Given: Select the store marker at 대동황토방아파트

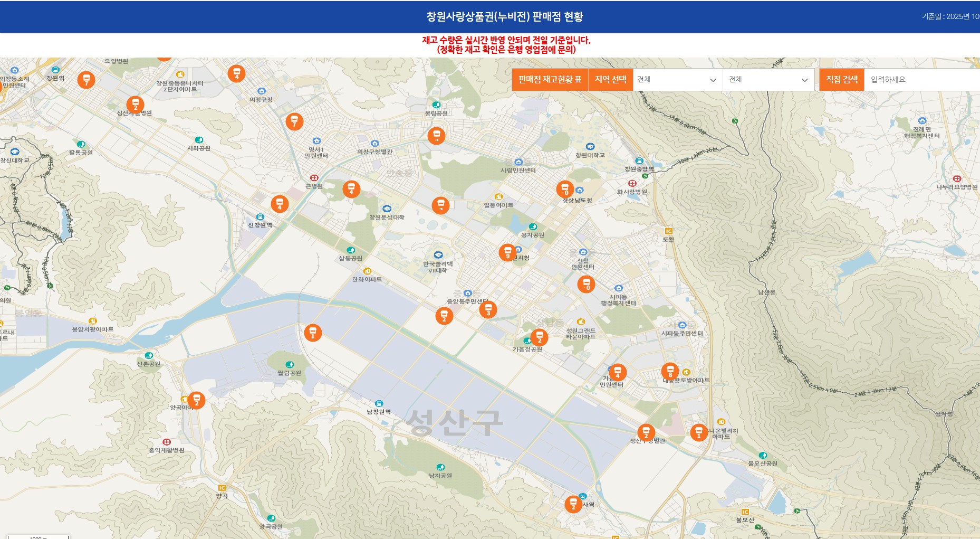Looking at the screenshot, I should coord(670,371).
